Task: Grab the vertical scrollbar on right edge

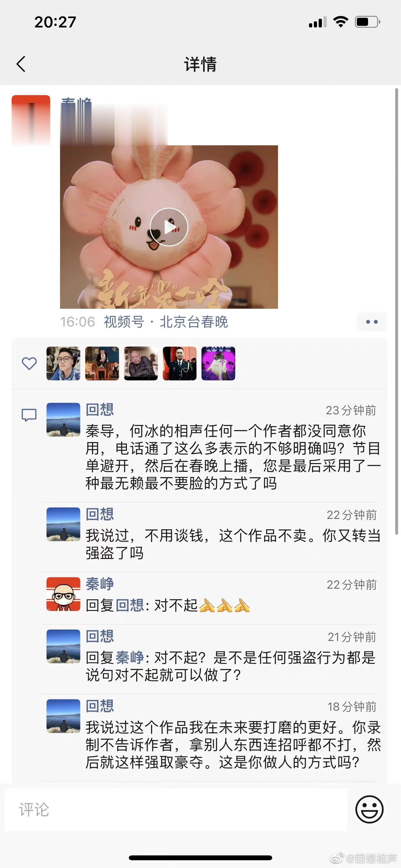Action: click(396, 311)
